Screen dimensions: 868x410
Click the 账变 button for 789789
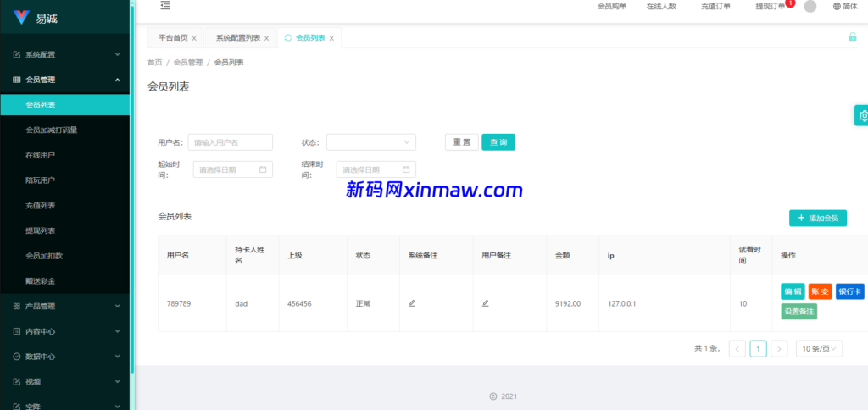820,291
